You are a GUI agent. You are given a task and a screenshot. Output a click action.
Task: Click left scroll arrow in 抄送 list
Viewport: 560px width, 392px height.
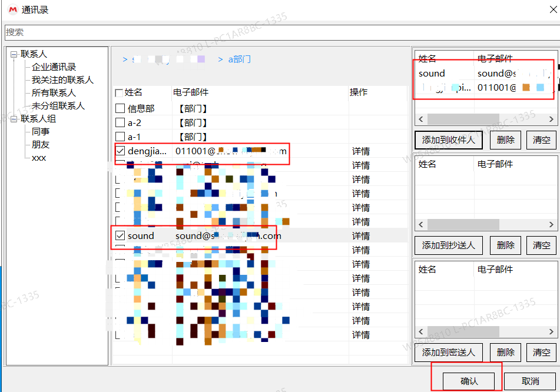tap(420, 225)
